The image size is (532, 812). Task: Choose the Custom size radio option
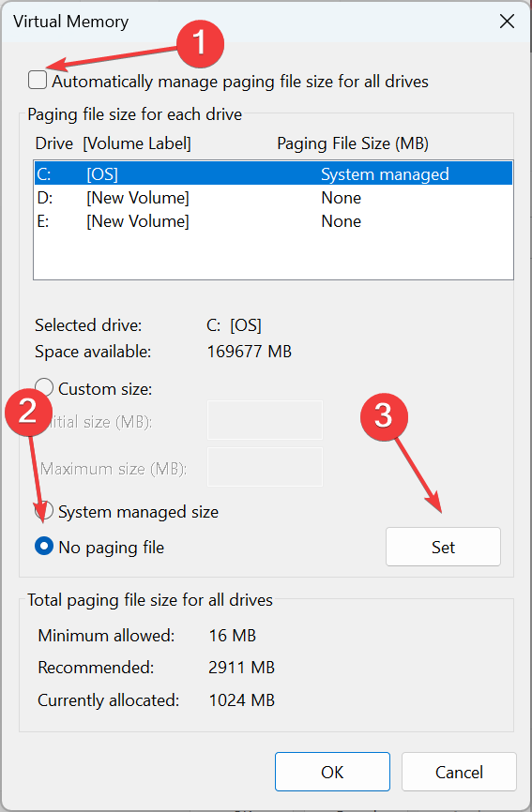44,387
